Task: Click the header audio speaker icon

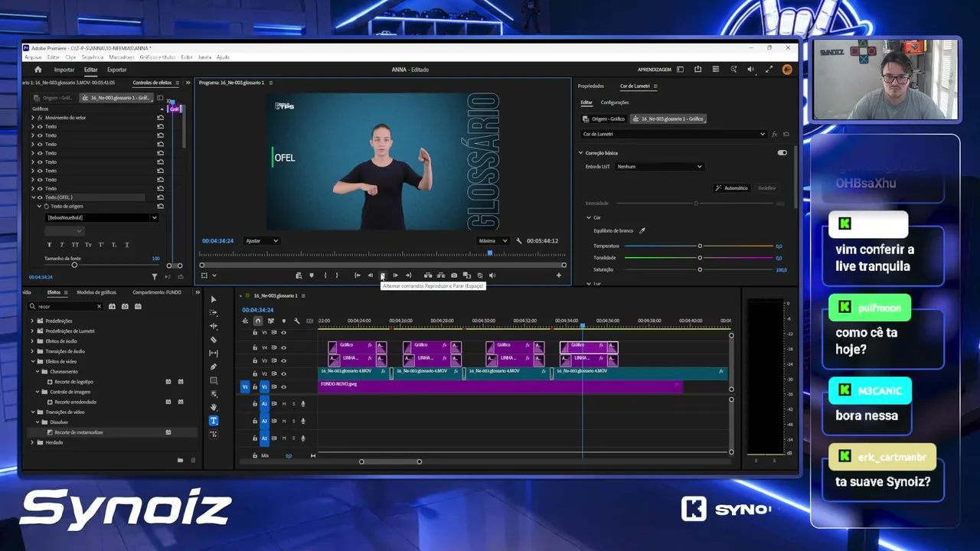Action: (750, 70)
